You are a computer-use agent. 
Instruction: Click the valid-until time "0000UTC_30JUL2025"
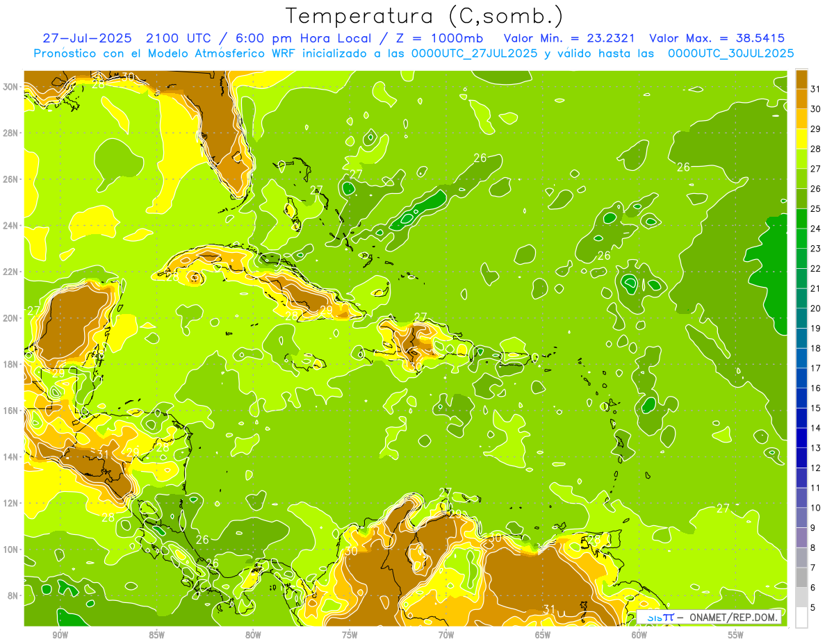pyautogui.click(x=730, y=53)
